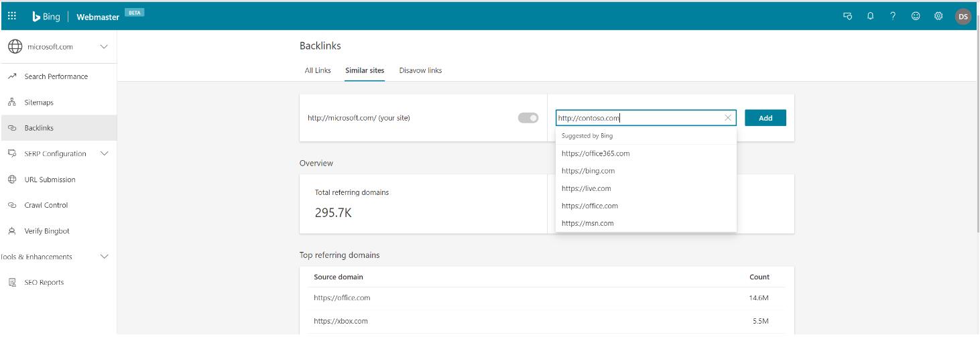The width and height of the screenshot is (980, 337).
Task: Click the Search Performance trend icon
Action: pyautogui.click(x=11, y=76)
